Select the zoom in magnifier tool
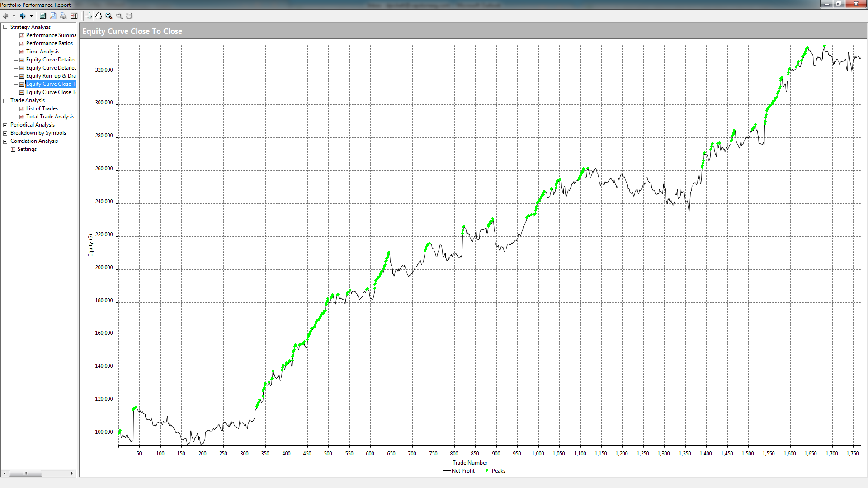The height and width of the screenshot is (488, 868). [109, 16]
